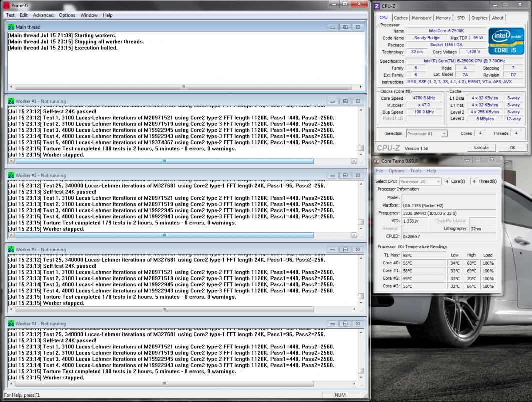Open the Processor #1 selection dropdown in CPU-Z
The width and height of the screenshot is (532, 402).
click(x=426, y=134)
